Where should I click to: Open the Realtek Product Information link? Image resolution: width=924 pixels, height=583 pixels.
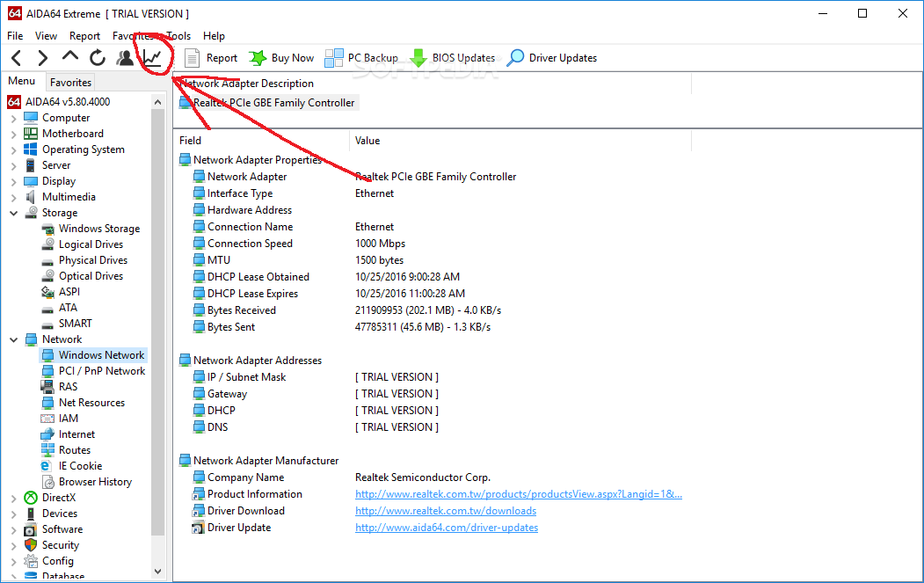tap(519, 494)
